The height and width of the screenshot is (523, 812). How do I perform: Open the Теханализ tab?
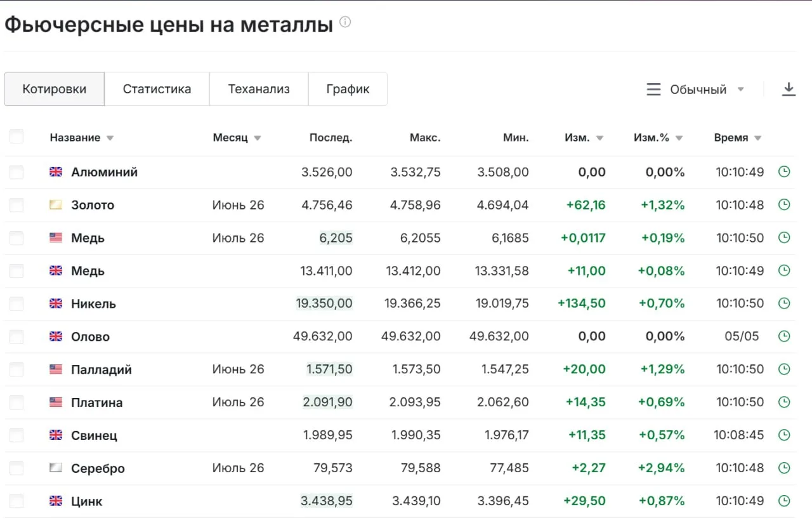pos(259,89)
